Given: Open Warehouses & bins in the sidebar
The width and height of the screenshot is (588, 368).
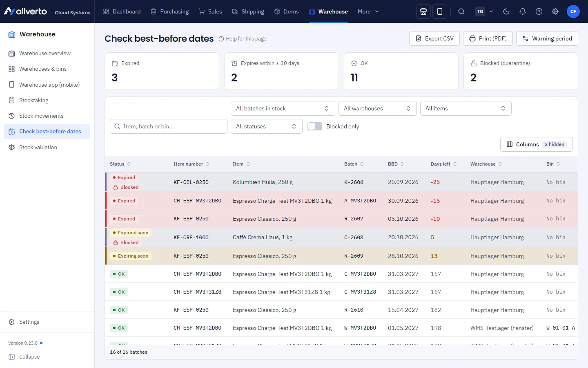Looking at the screenshot, I should (x=47, y=69).
